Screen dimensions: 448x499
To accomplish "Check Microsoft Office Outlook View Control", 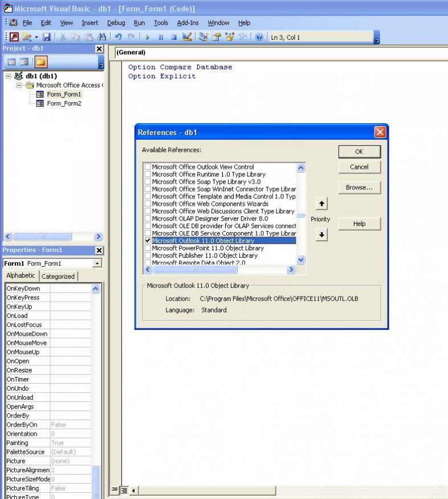I will coord(148,167).
